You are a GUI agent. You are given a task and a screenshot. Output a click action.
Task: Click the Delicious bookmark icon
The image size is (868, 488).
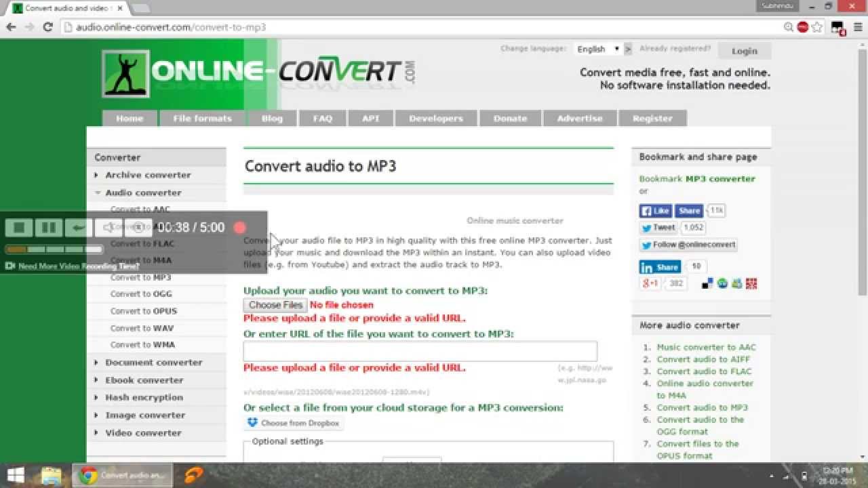coord(707,283)
